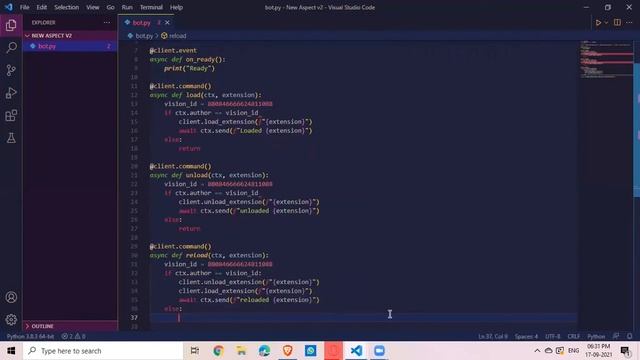Open Brave browser from the taskbar
This screenshot has height=360, width=640.
[287, 351]
